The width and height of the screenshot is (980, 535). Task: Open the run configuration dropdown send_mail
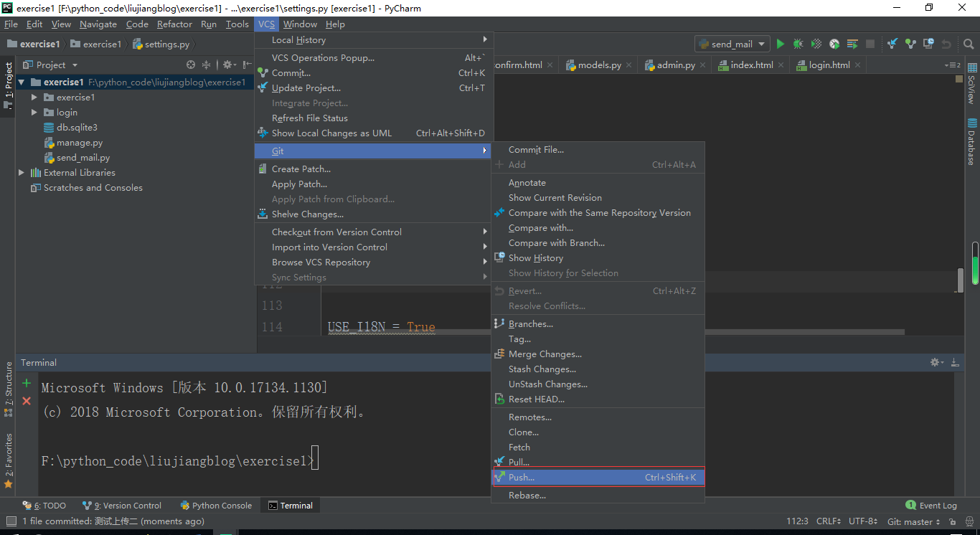point(732,44)
